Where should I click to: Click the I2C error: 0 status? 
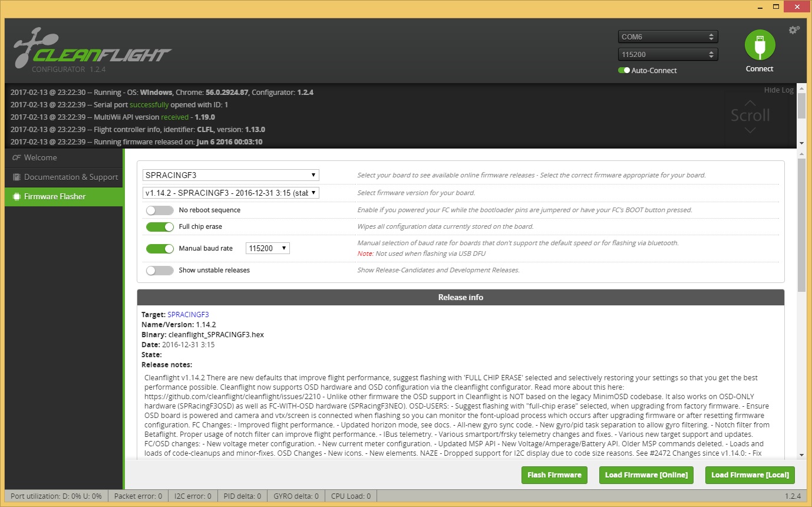click(x=193, y=496)
